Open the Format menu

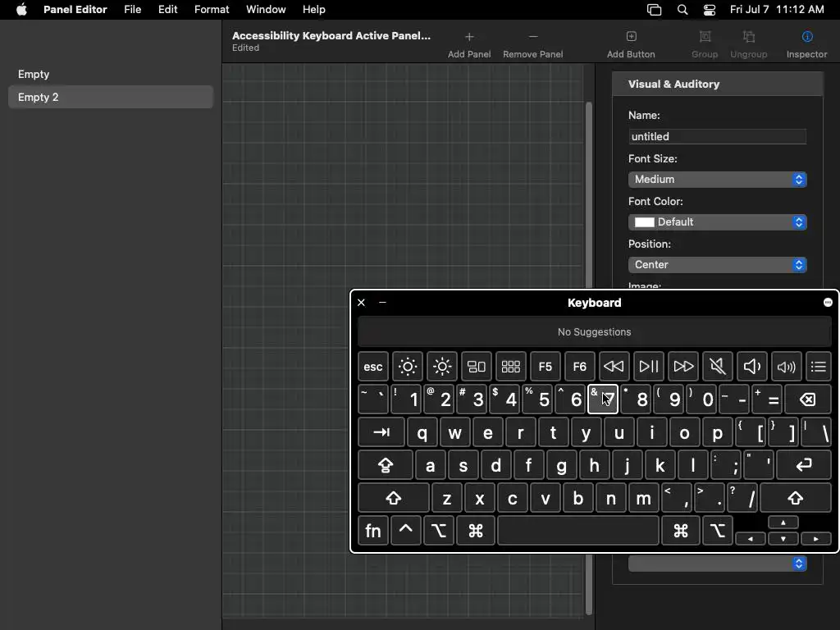(x=212, y=10)
